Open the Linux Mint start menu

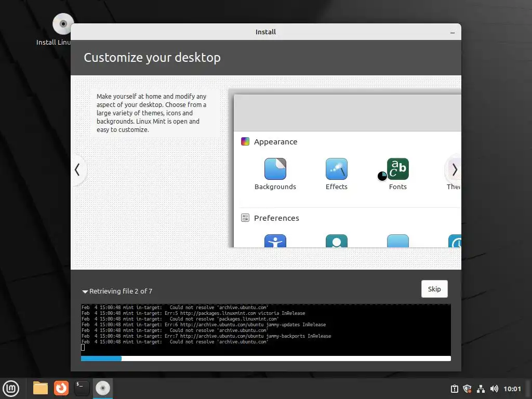point(11,389)
